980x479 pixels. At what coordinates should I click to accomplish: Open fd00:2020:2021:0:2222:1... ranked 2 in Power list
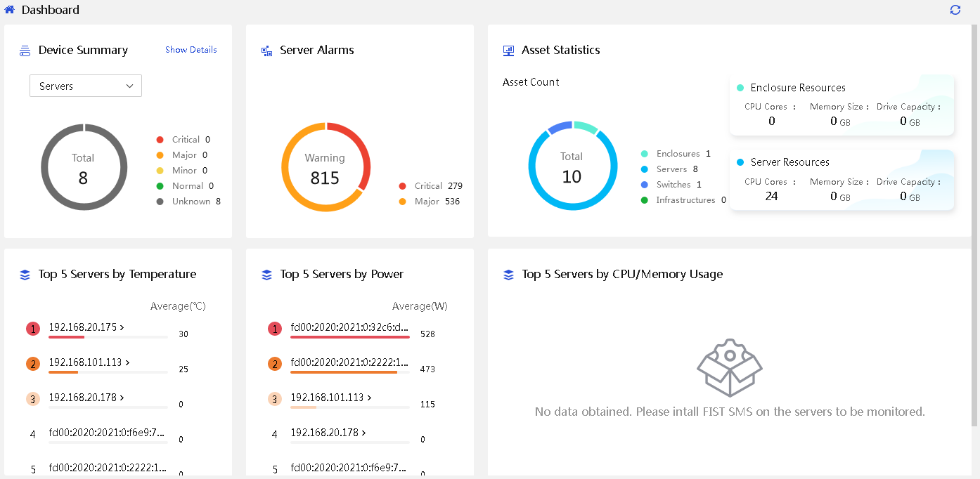coord(349,362)
